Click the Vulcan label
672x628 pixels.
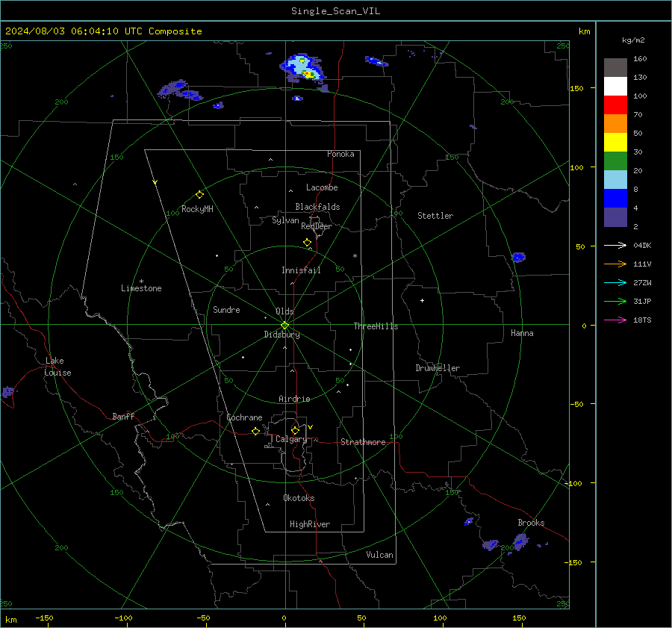click(x=379, y=555)
